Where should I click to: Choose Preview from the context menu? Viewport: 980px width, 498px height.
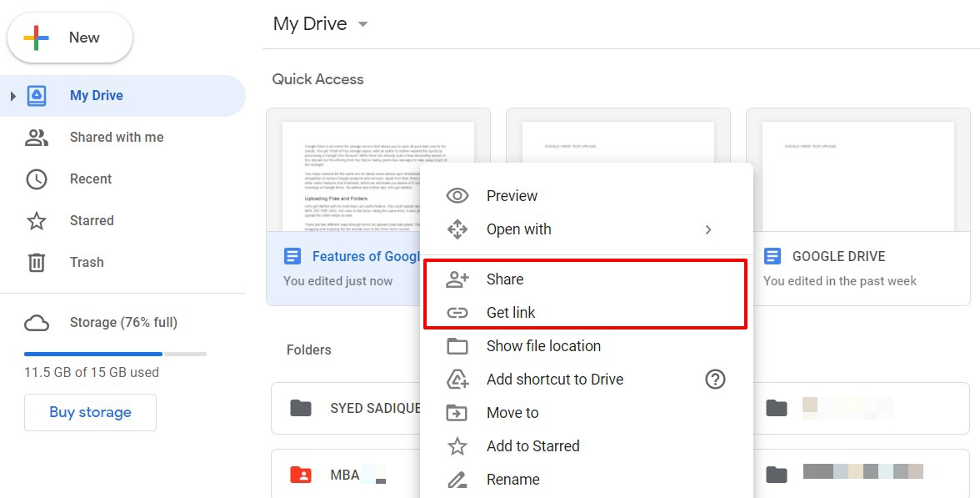(x=587, y=196)
